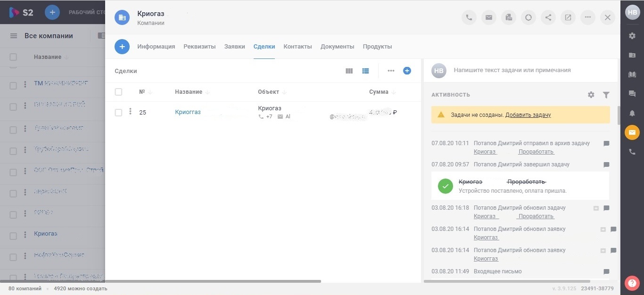Image resolution: width=644 pixels, height=295 pixels.
Task: Open the edit icon for the company card
Action: 568,17
